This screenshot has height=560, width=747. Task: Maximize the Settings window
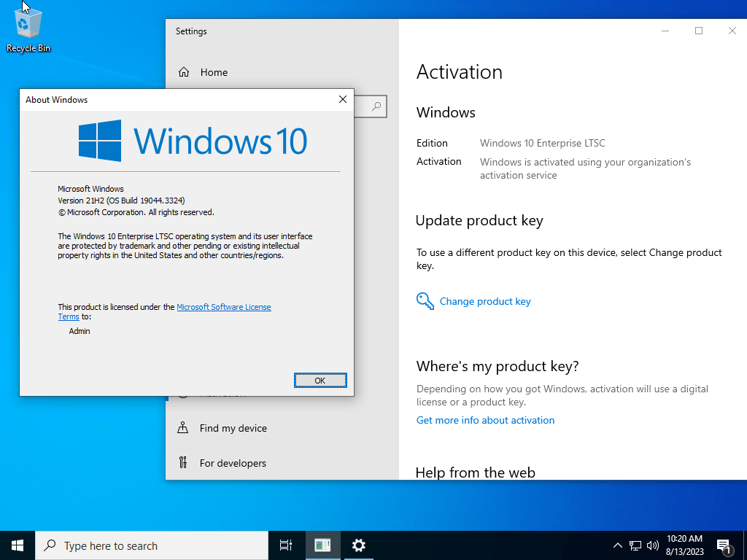coord(699,31)
